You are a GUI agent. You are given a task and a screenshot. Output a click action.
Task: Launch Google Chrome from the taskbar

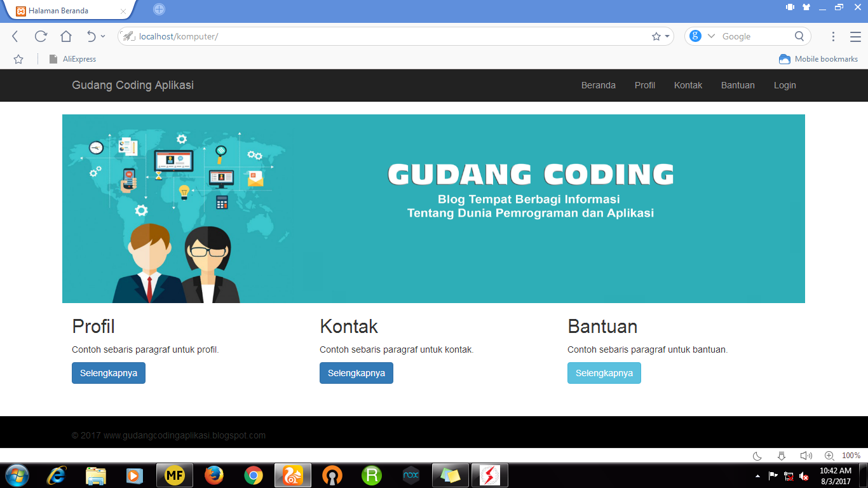253,475
